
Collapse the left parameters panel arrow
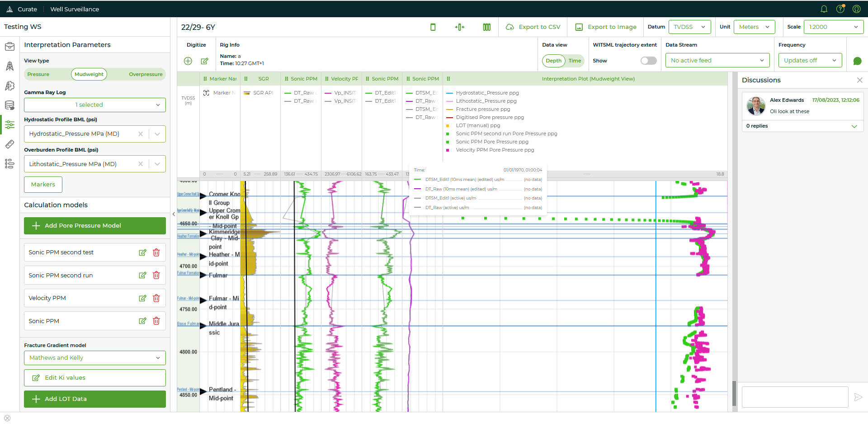click(x=174, y=214)
